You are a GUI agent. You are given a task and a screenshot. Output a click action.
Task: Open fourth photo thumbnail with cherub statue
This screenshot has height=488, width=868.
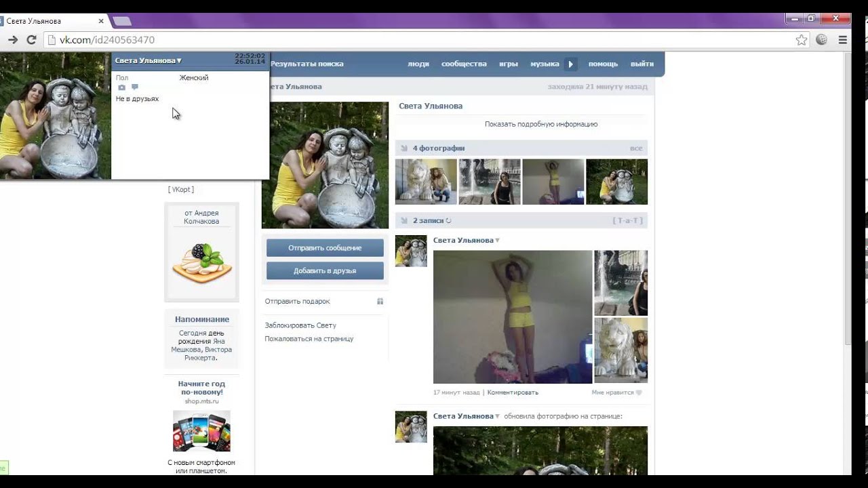[x=617, y=182]
